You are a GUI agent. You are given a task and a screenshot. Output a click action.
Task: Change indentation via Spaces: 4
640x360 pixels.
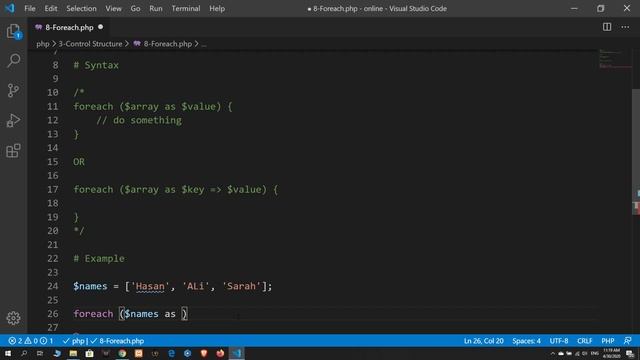[526, 340]
